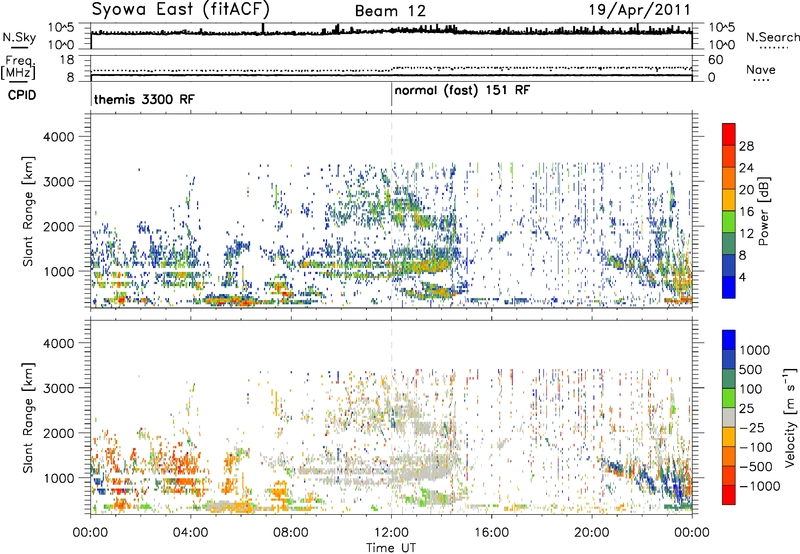Screen dimensions: 800x554
Task: Click the 'Freq. [MHz]' axis label
Action: (19, 68)
